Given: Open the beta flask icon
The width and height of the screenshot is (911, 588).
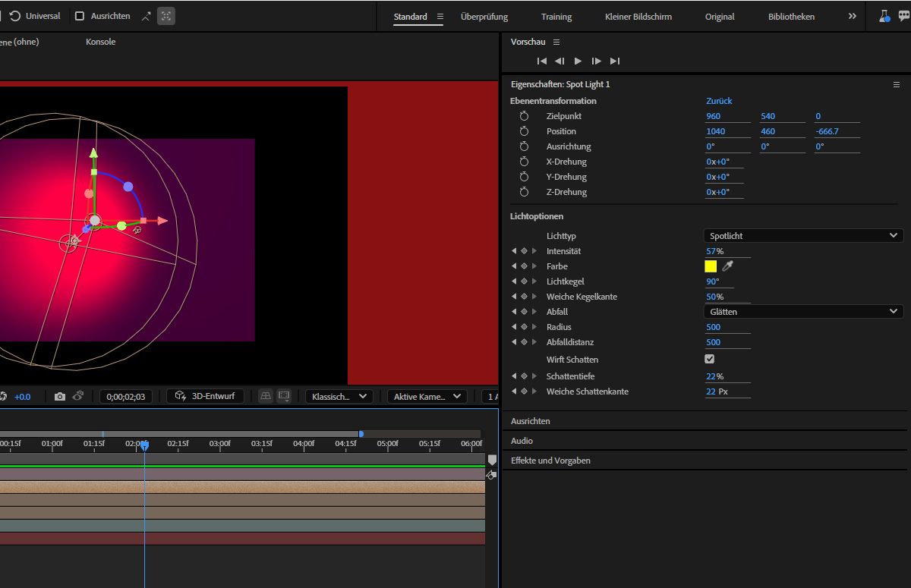Looking at the screenshot, I should click(884, 16).
